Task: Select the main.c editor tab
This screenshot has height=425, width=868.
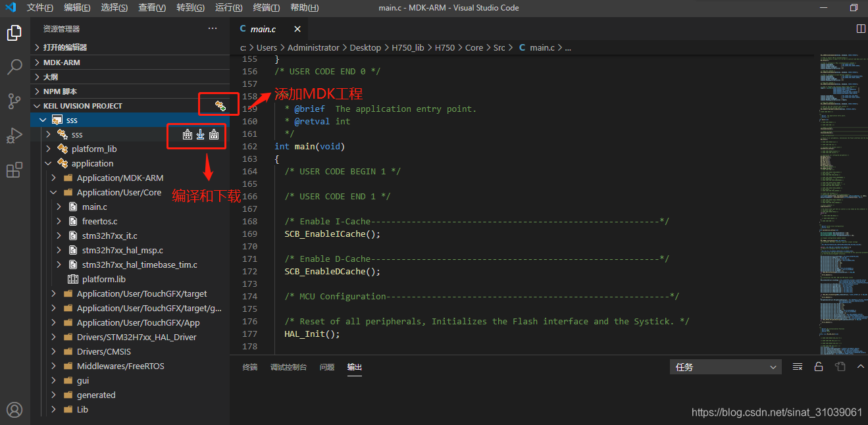Action: [x=263, y=29]
